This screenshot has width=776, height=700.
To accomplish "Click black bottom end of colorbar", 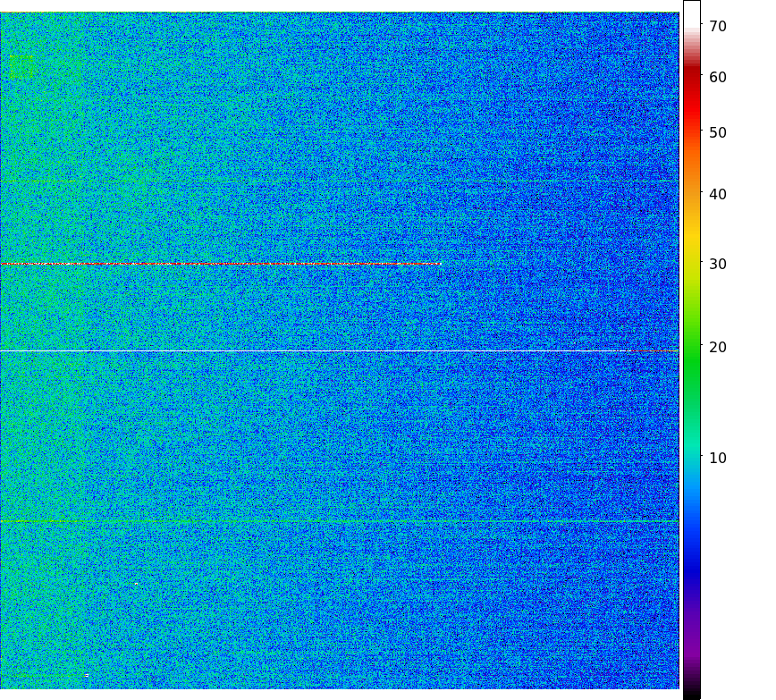I will click(691, 695).
